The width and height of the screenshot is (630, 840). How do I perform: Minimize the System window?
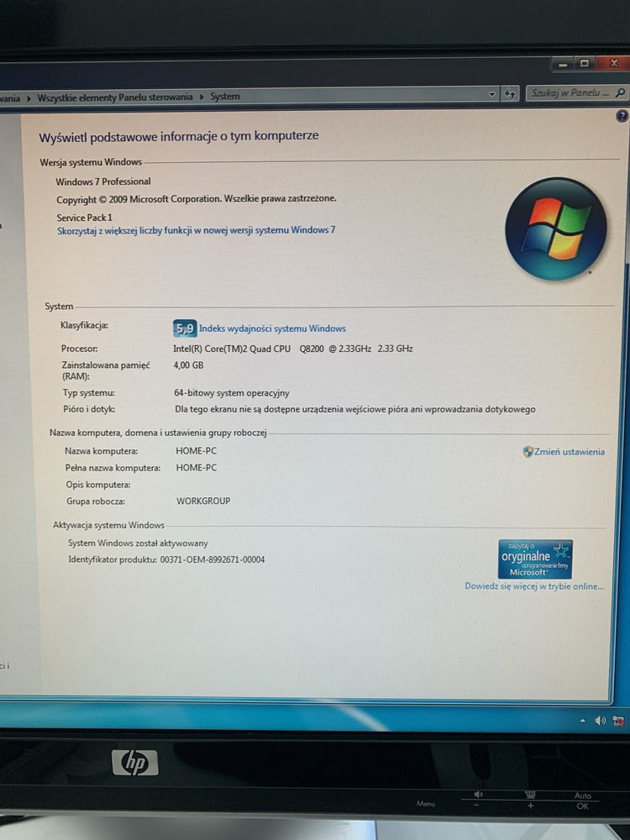562,65
